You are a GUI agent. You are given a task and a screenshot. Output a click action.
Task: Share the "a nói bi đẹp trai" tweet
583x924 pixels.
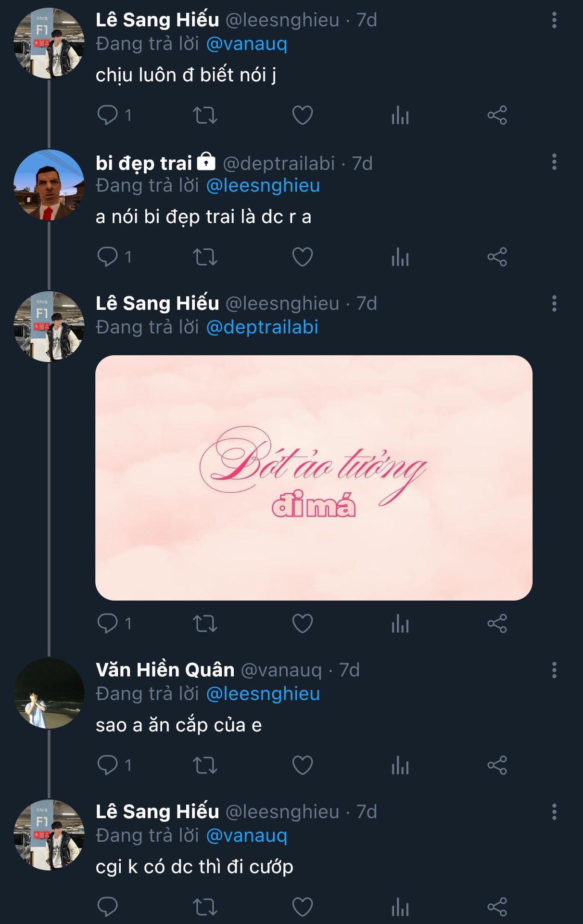pyautogui.click(x=497, y=257)
